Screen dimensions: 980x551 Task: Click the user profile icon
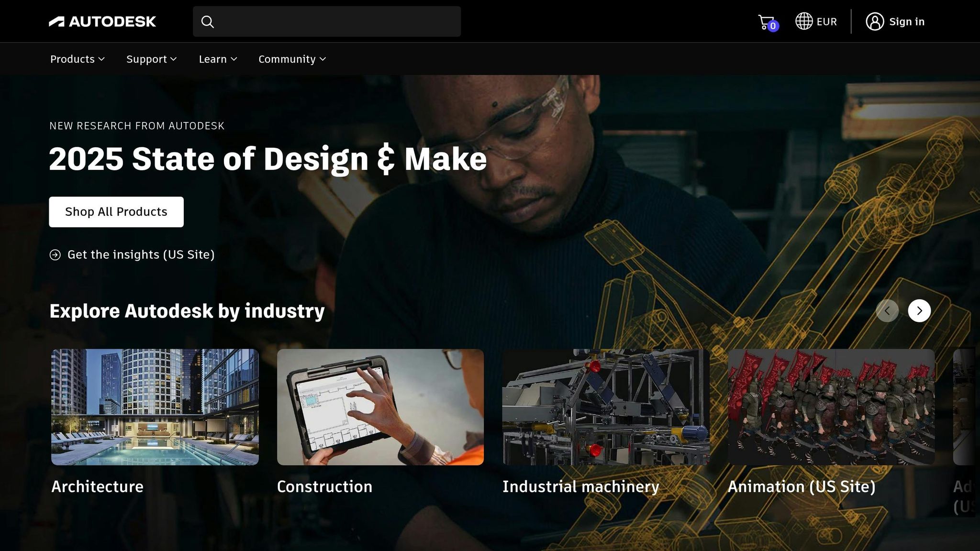coord(875,22)
